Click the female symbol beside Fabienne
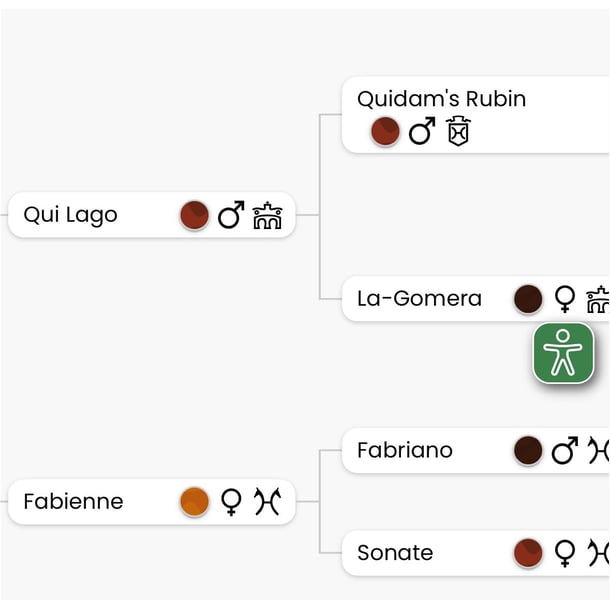The height and width of the screenshot is (600, 610). (231, 502)
